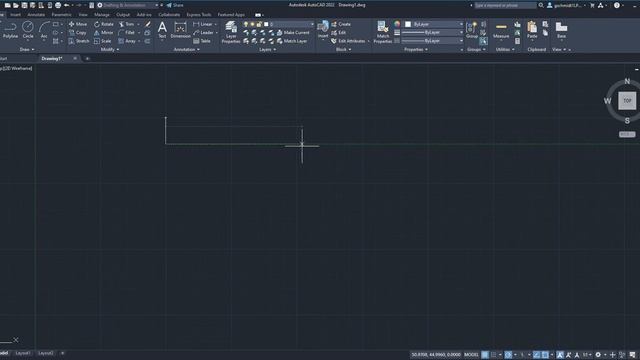Click Make Current layer tool
Viewport: 640px width, 360px height.
coord(293,33)
